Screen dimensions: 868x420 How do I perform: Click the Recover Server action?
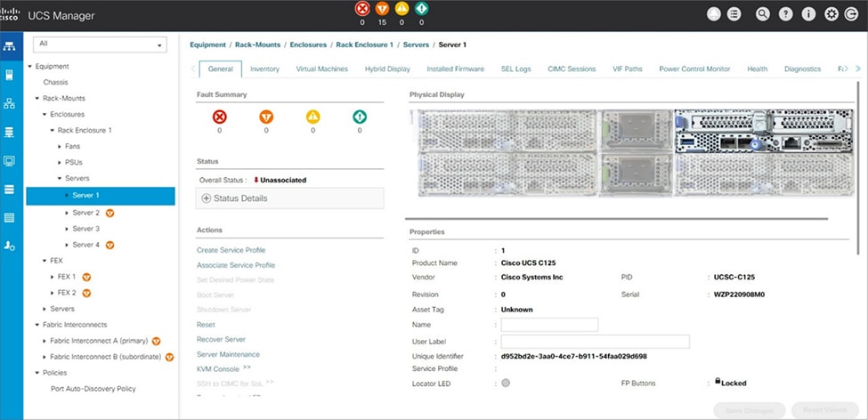pyautogui.click(x=221, y=339)
